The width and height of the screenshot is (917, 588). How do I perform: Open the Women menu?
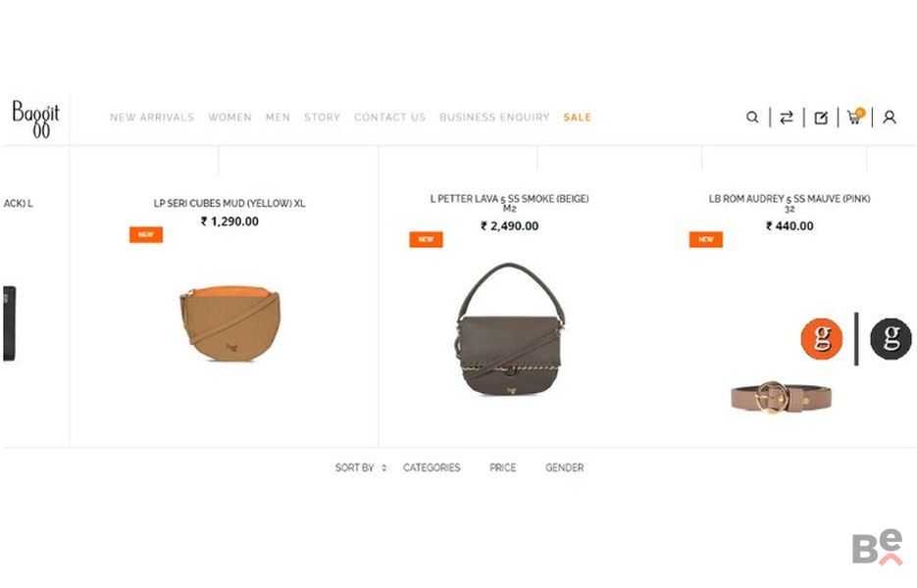click(x=229, y=118)
